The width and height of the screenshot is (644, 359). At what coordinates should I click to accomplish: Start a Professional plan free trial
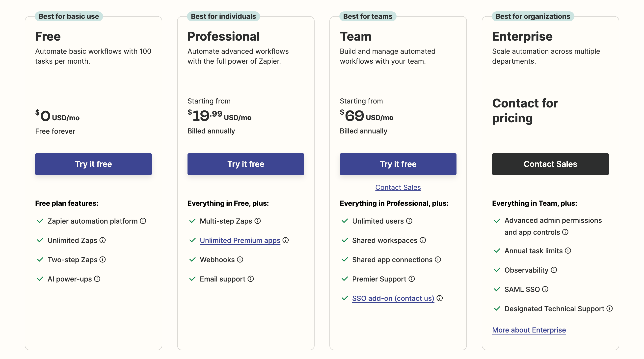click(246, 164)
